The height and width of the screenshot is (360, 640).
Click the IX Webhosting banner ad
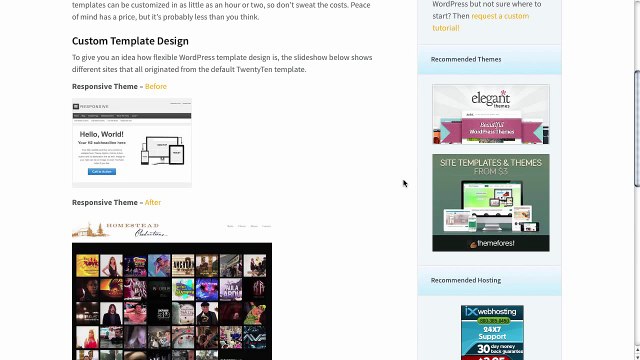tap(492, 333)
